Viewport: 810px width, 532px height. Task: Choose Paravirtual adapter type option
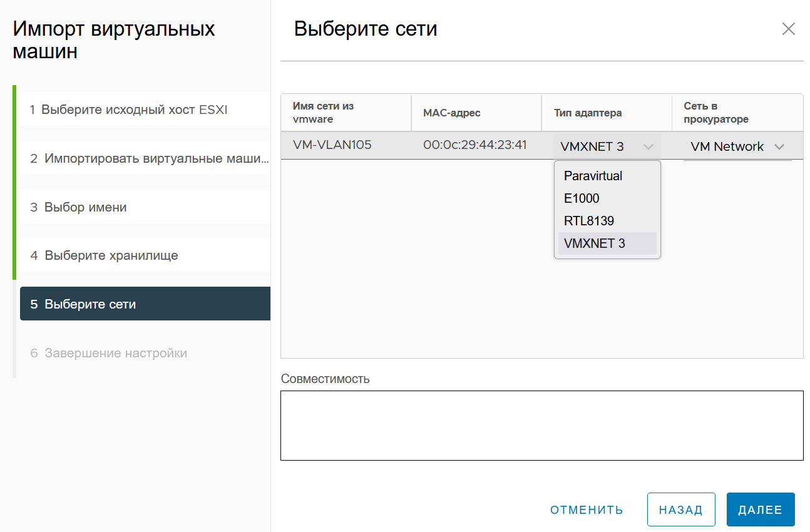pos(607,176)
